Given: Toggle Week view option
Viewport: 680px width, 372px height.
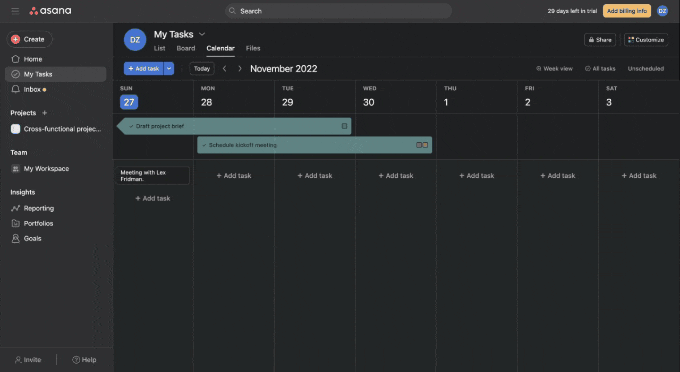Looking at the screenshot, I should pyautogui.click(x=554, y=69).
